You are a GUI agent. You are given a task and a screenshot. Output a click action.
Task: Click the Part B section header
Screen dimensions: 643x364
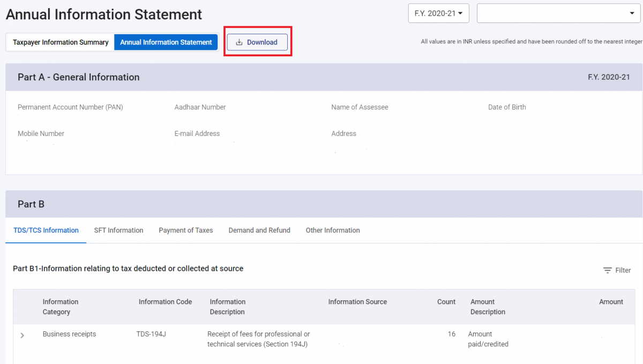(31, 204)
